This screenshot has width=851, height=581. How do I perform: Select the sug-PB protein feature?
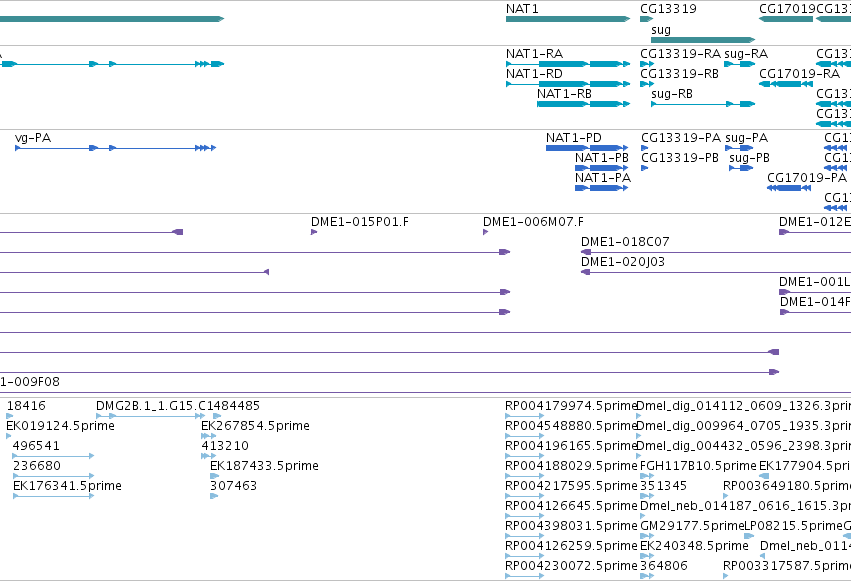(x=741, y=168)
